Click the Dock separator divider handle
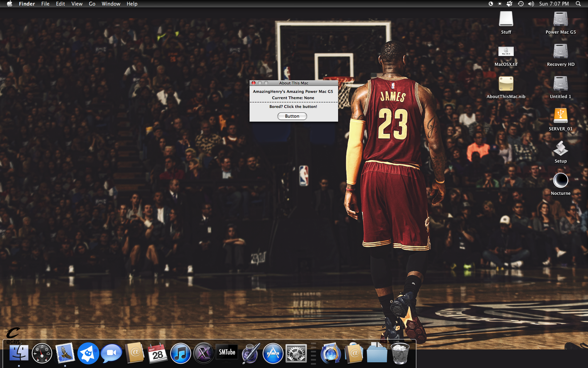Screen dimensions: 588x368 click(x=314, y=353)
